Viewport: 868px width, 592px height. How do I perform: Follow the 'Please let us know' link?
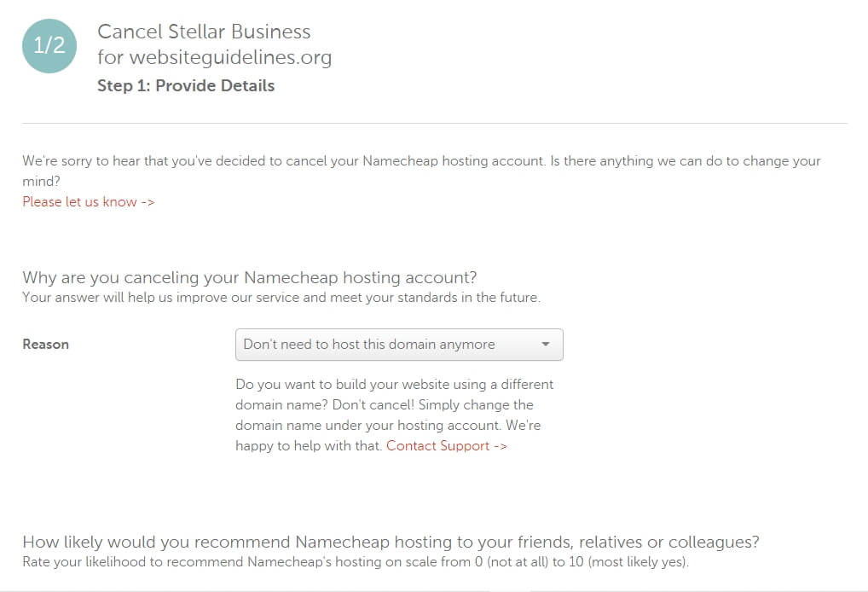pyautogui.click(x=88, y=202)
